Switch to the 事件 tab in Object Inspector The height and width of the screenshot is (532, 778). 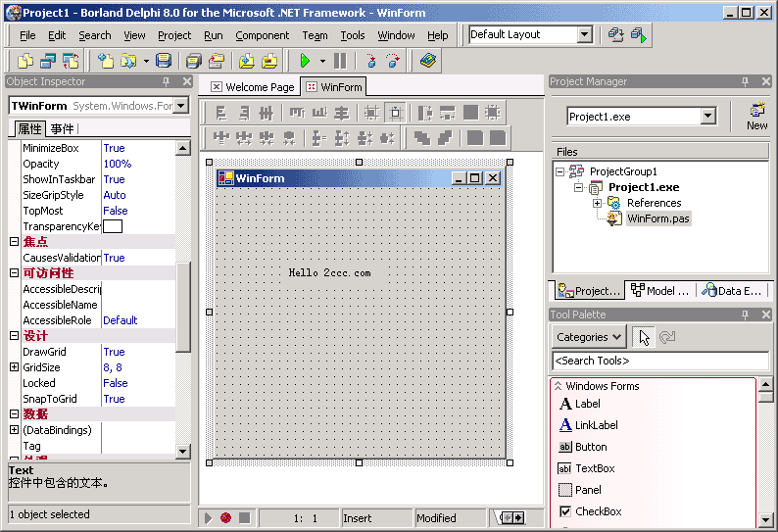point(62,129)
